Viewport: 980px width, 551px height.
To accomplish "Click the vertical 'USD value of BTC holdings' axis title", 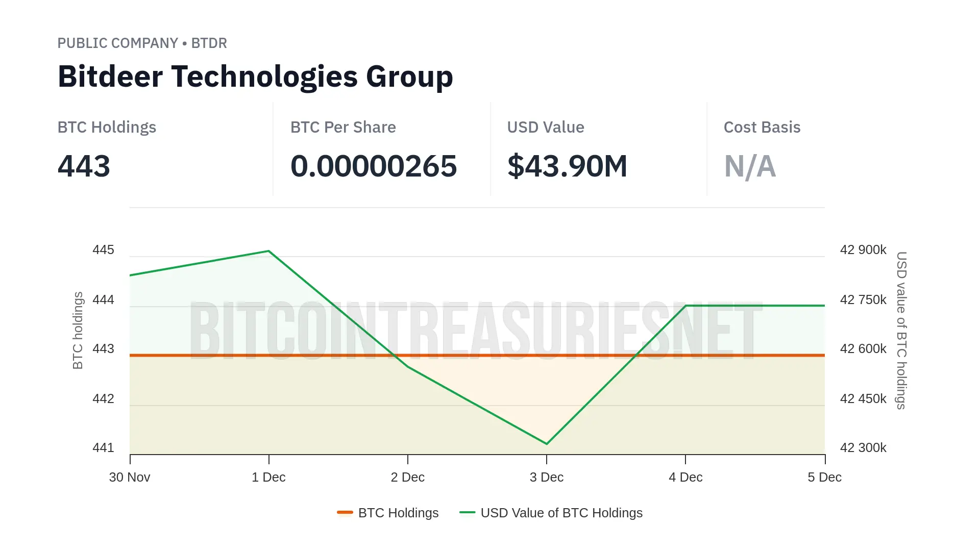I will pyautogui.click(x=901, y=331).
